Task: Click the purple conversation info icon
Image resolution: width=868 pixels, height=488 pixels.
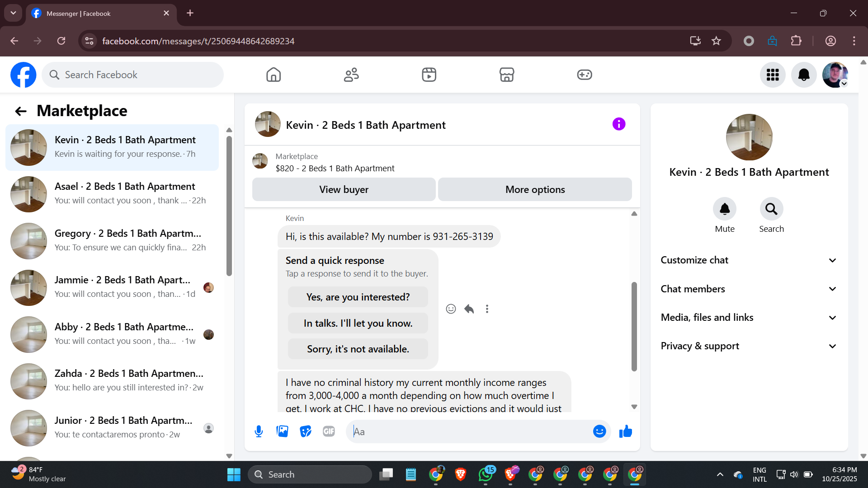Action: [x=618, y=124]
